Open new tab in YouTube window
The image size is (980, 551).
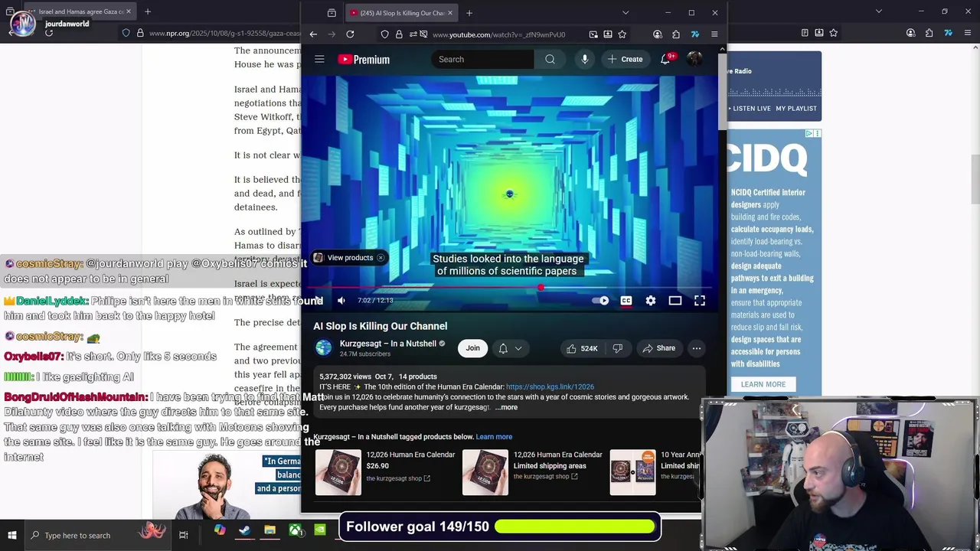469,13
